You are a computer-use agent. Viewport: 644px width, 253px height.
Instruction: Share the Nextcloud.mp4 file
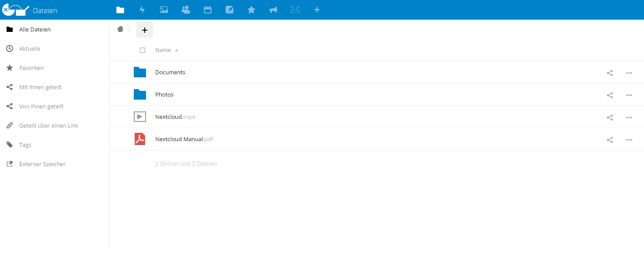pyautogui.click(x=610, y=118)
